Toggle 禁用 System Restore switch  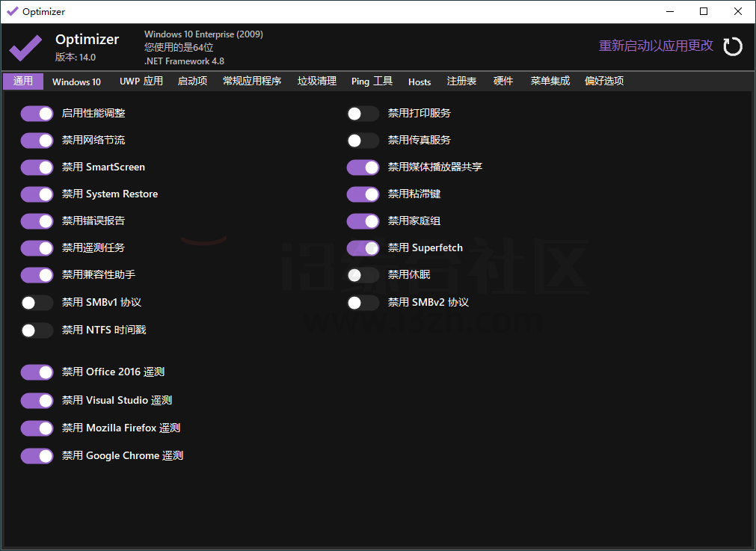point(37,194)
